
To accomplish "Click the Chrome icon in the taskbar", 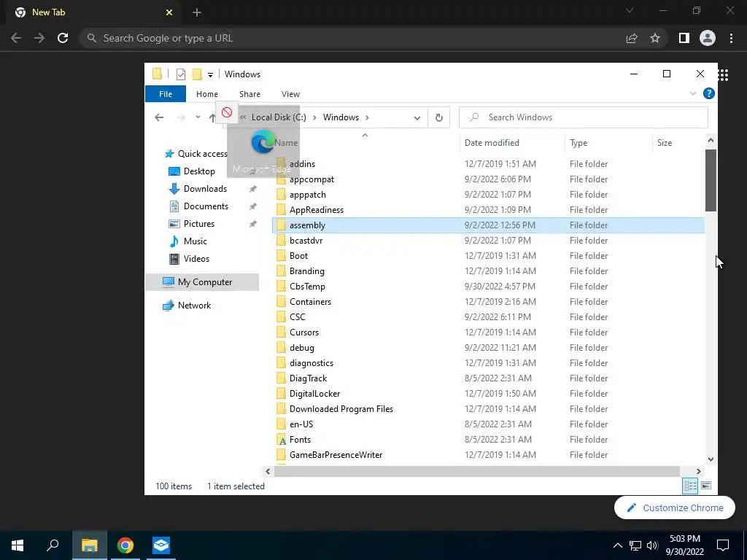I will [125, 545].
